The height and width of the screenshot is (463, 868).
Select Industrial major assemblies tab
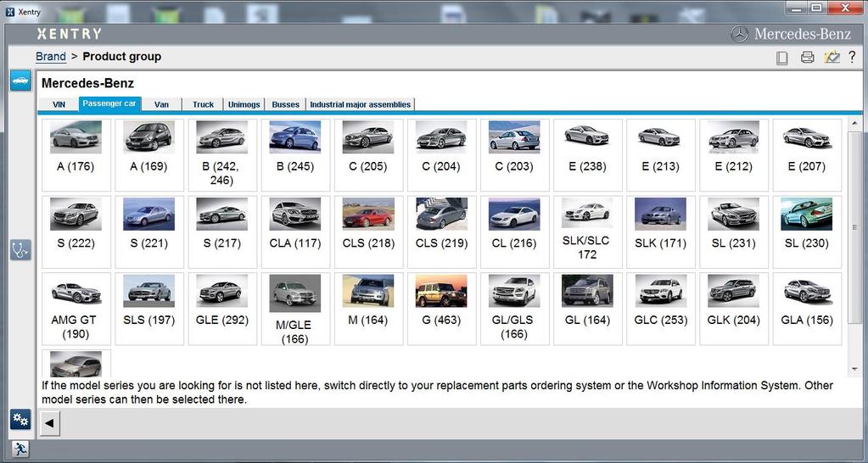point(361,104)
